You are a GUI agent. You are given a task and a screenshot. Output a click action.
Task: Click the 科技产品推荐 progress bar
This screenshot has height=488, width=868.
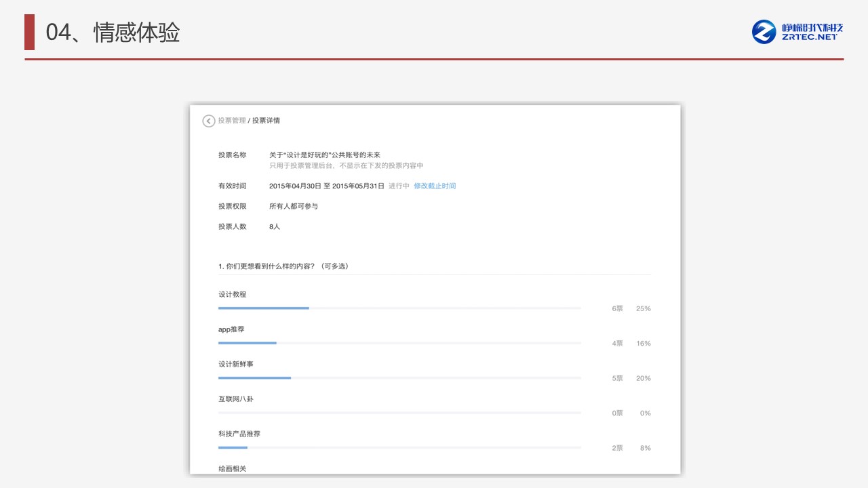[399, 447]
